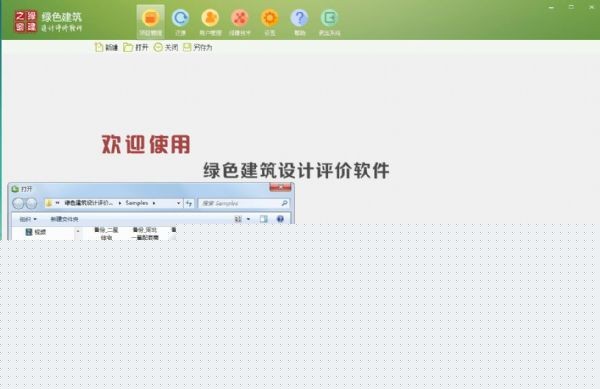Viewport: 600px width, 389px height.
Task: Click Samples folder in dialog address path
Action: [x=137, y=203]
